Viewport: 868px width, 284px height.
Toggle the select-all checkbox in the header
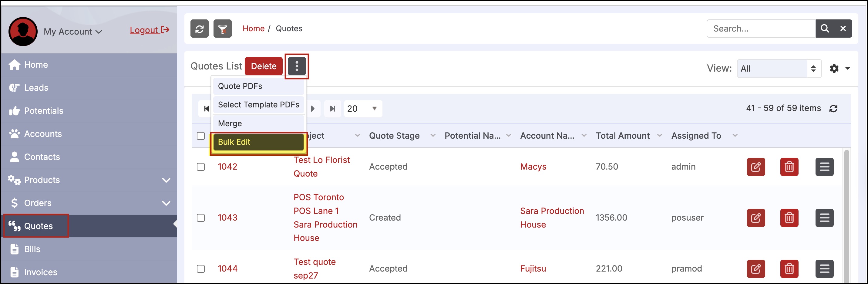[x=201, y=136]
